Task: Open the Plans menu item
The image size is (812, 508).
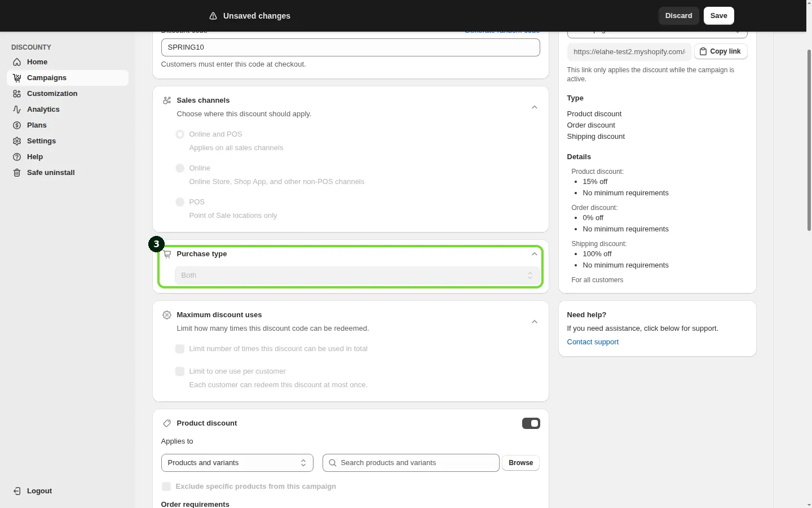Action: (x=68, y=125)
